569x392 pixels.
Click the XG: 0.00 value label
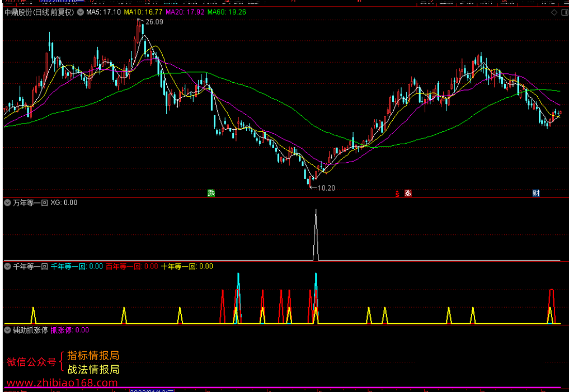(x=64, y=202)
